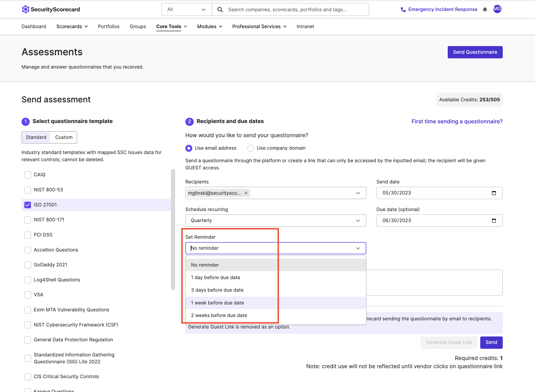Open the Due date calendar picker
This screenshot has width=535, height=392.
tap(494, 220)
